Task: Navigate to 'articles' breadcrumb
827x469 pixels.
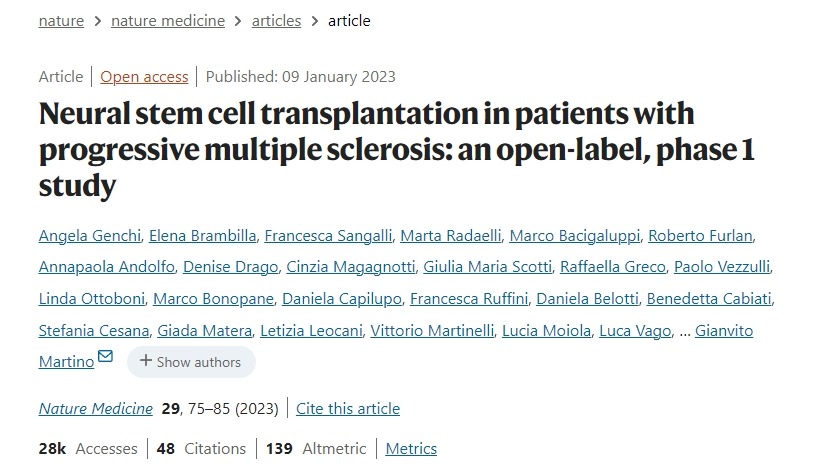Action: (x=276, y=21)
